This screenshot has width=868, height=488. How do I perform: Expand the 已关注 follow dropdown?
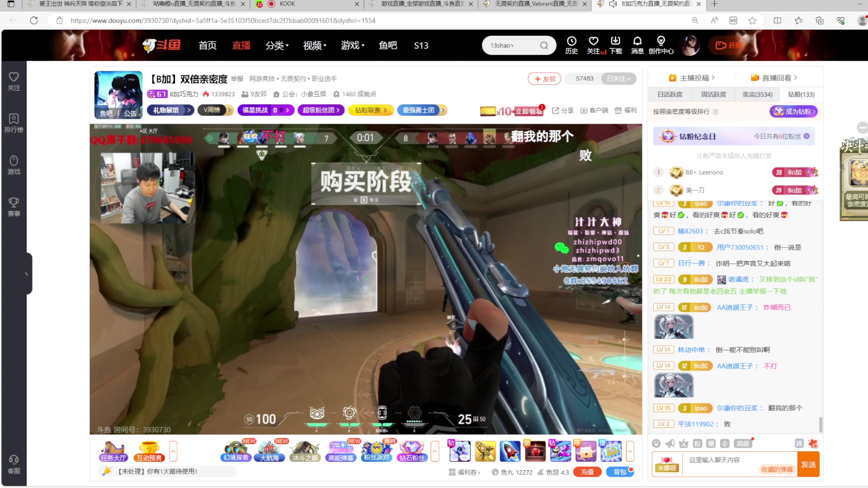pyautogui.click(x=619, y=78)
